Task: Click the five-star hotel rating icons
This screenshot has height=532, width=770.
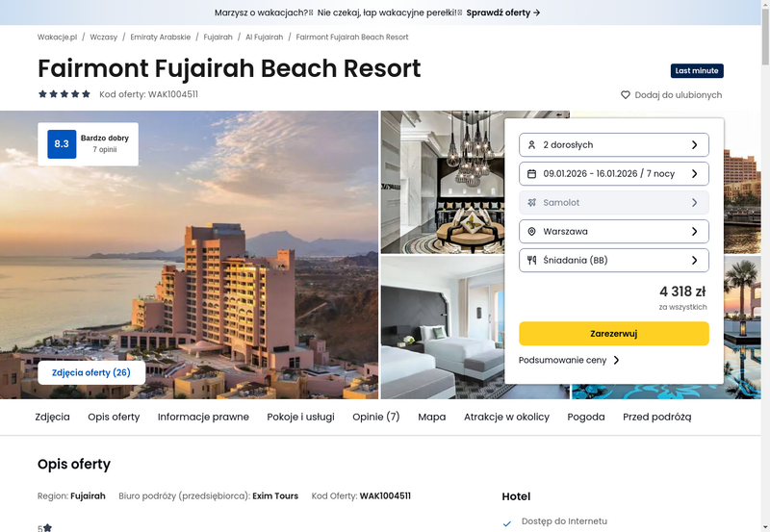Action: 64,93
